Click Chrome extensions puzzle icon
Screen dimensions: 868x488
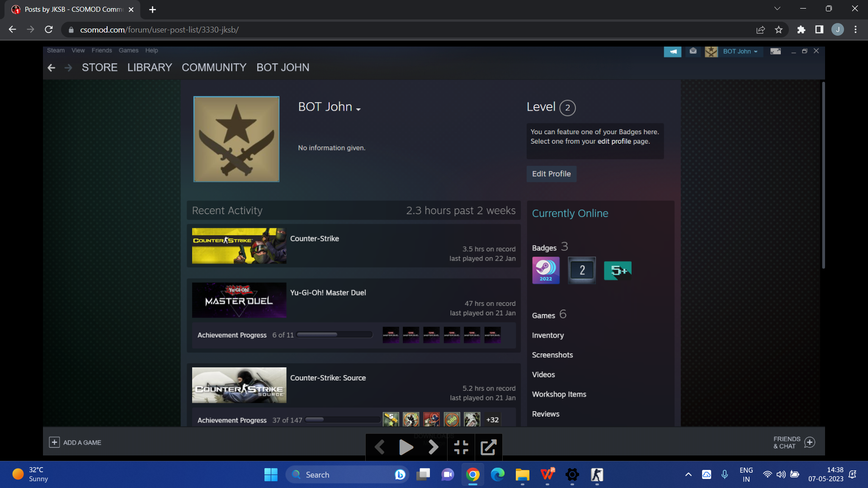coord(801,30)
